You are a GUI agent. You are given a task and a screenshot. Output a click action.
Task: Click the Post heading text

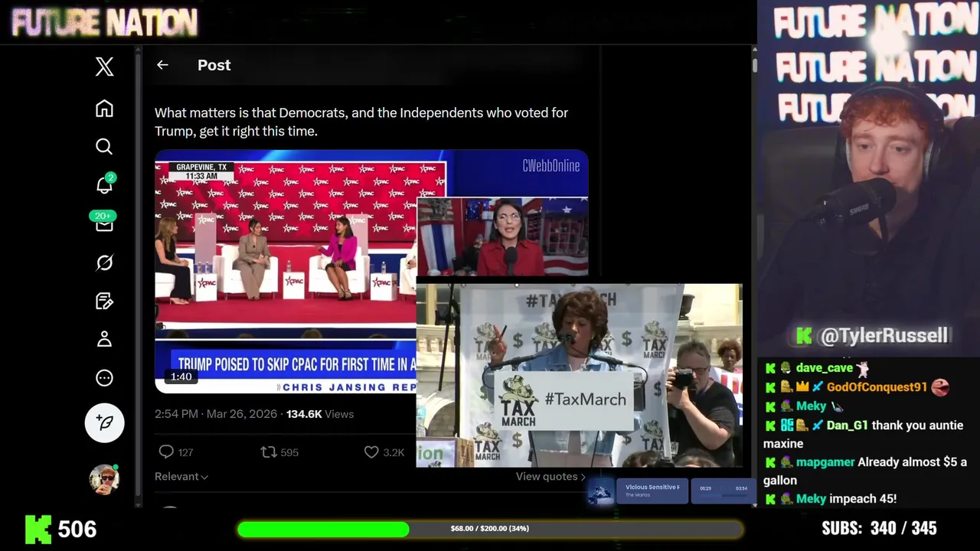[214, 65]
